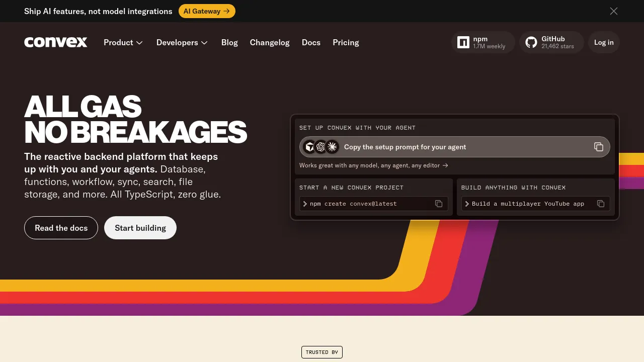
Task: Click the Log in button
Action: pos(604,42)
